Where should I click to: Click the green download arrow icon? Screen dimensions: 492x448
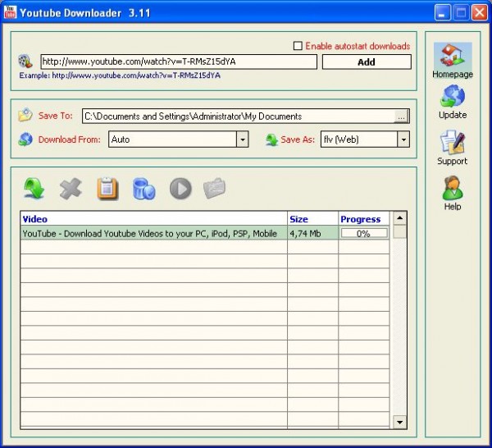click(34, 188)
